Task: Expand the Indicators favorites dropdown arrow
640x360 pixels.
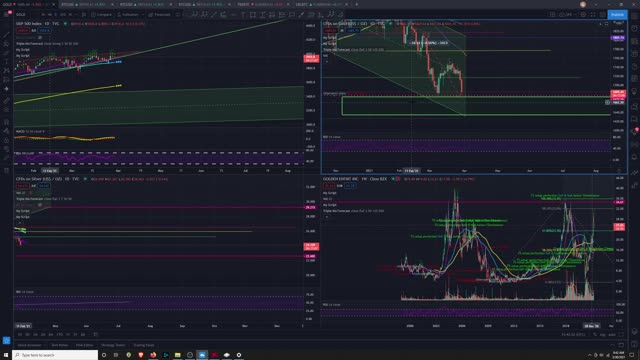Action: [x=143, y=14]
